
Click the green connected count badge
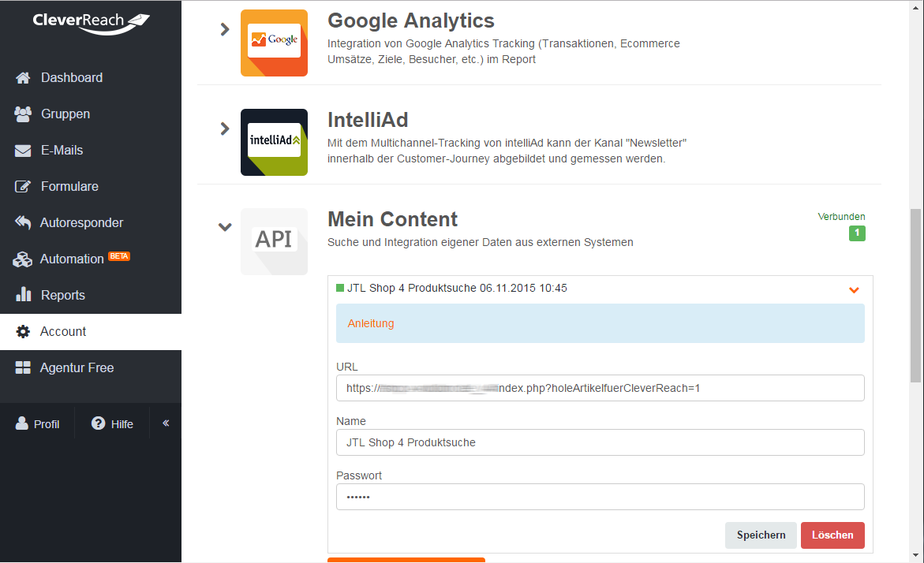tap(857, 233)
